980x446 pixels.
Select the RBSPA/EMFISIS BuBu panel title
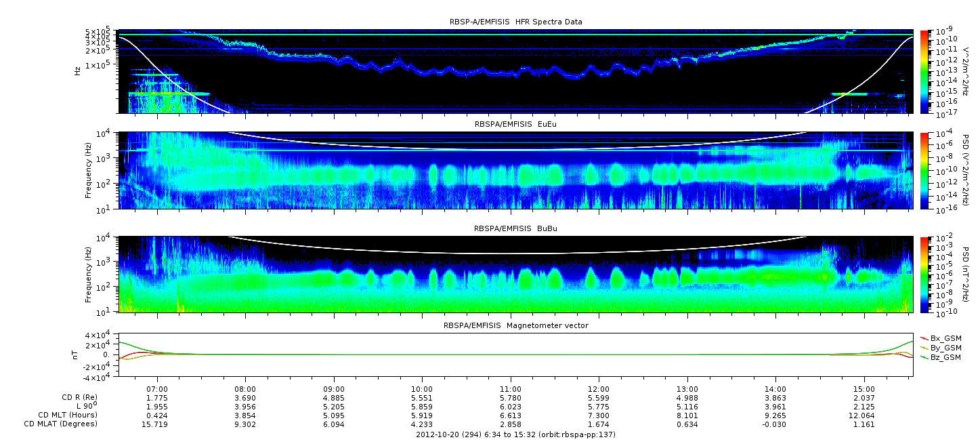click(516, 229)
